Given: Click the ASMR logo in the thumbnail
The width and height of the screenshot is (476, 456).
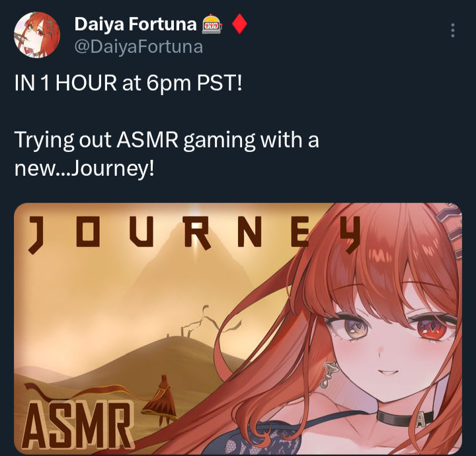Looking at the screenshot, I should click(78, 424).
